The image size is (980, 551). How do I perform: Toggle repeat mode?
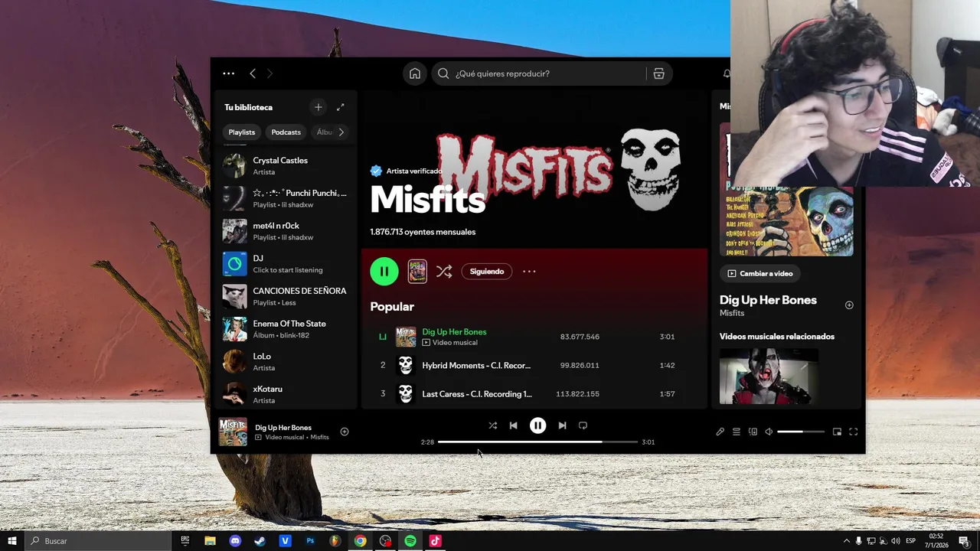[583, 425]
